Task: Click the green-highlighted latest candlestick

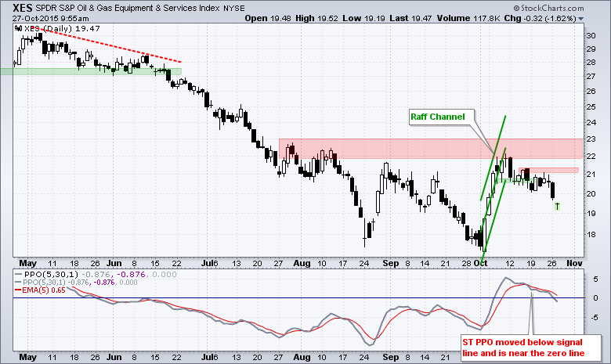Action: pyautogui.click(x=558, y=206)
